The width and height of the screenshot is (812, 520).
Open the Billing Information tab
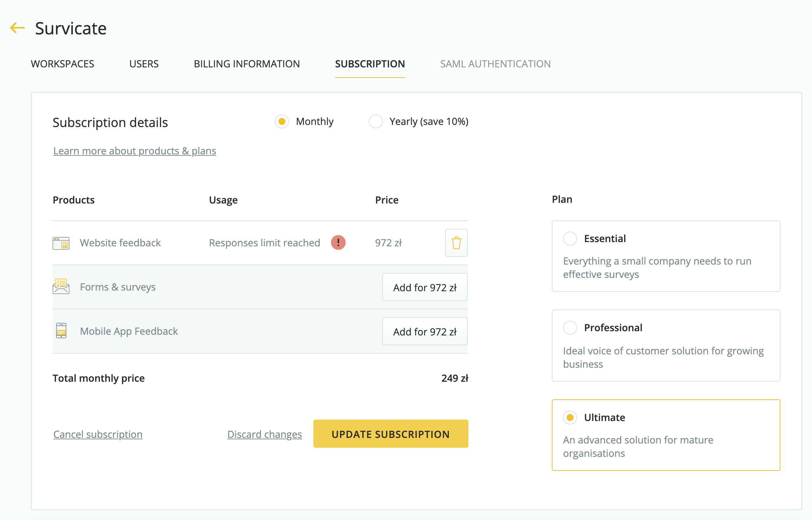(x=247, y=64)
